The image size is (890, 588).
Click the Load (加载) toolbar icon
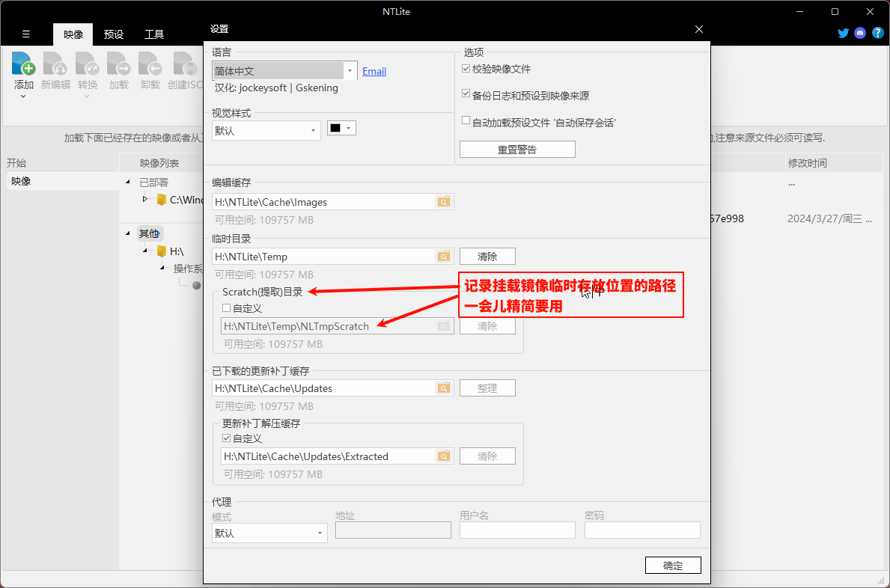coord(118,64)
